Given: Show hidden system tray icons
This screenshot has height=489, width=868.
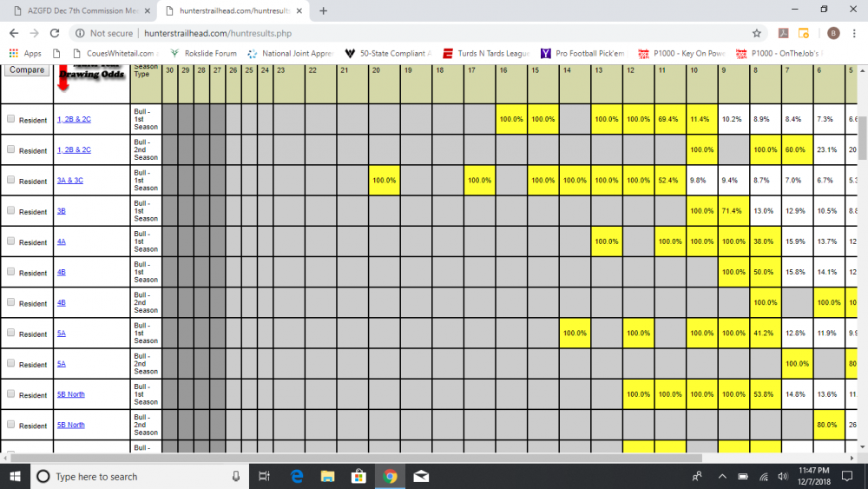Looking at the screenshot, I should click(x=722, y=476).
